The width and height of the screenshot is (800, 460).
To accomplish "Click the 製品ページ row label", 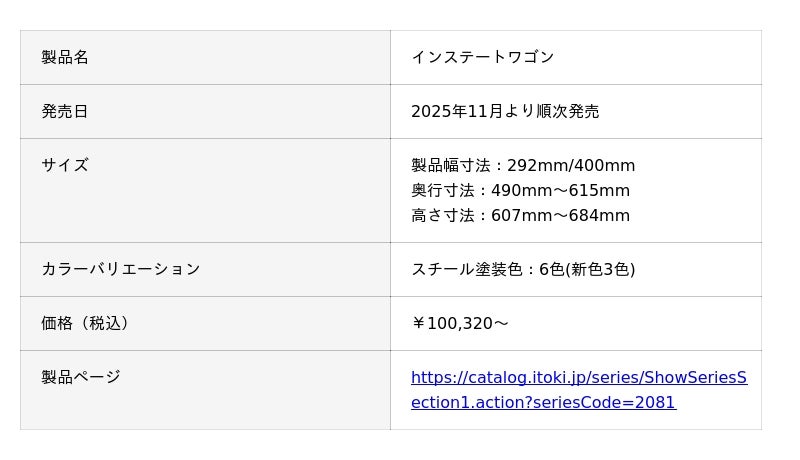I will [80, 377].
